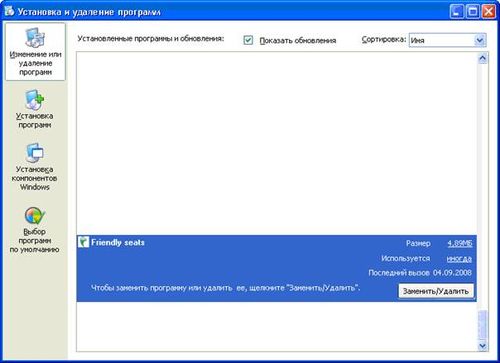Screen dimensions: 500x363
Task: Click the Сортировка combo box showing Имя
Action: [447, 40]
